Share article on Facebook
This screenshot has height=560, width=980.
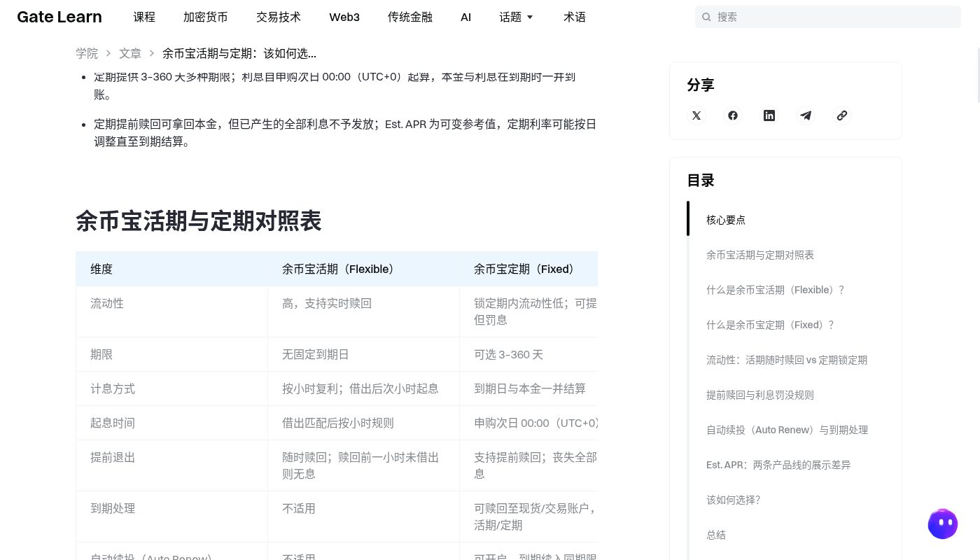pos(733,115)
